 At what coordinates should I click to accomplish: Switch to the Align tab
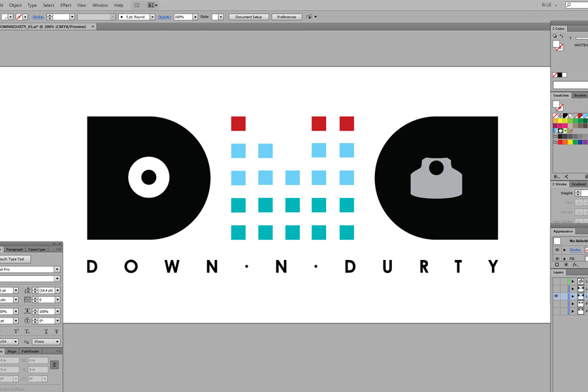click(12, 351)
